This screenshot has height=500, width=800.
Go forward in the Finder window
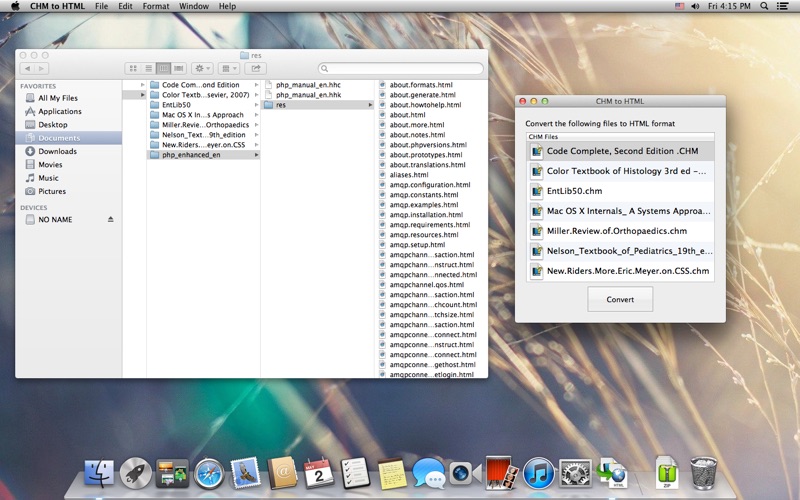pyautogui.click(x=42, y=68)
